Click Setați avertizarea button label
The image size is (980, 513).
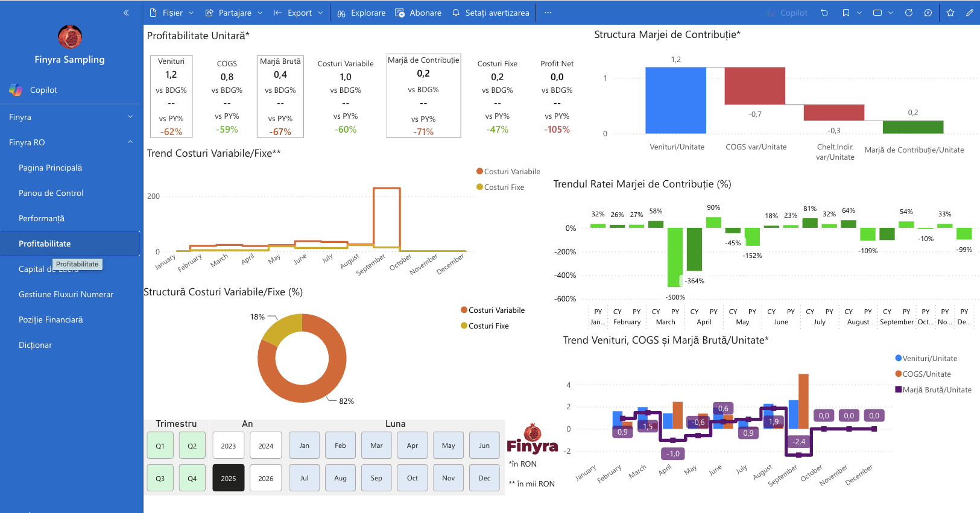tap(497, 13)
